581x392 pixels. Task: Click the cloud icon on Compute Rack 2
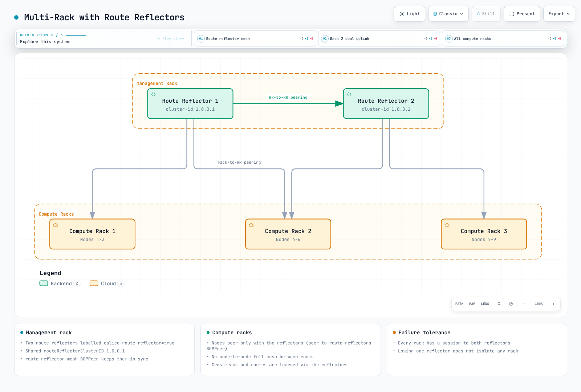[251, 225]
